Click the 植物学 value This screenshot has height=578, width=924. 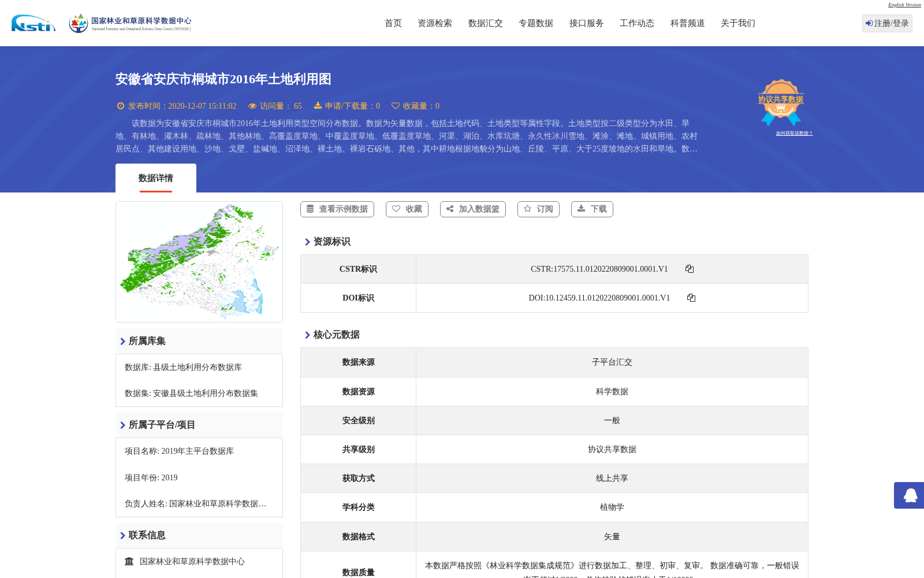612,507
